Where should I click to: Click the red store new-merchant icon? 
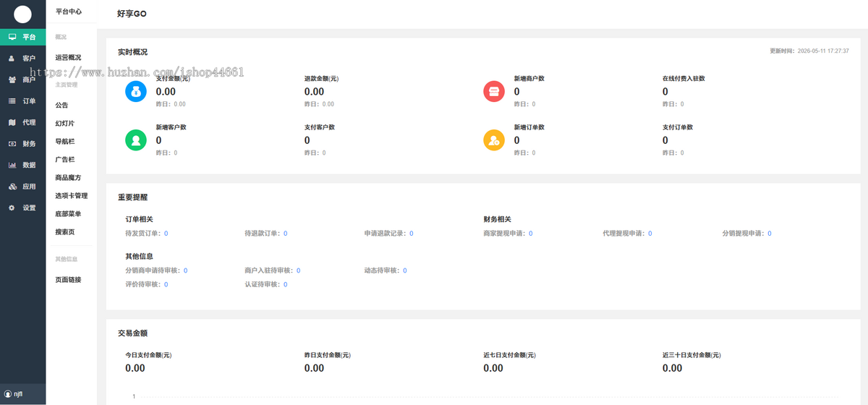(x=494, y=92)
